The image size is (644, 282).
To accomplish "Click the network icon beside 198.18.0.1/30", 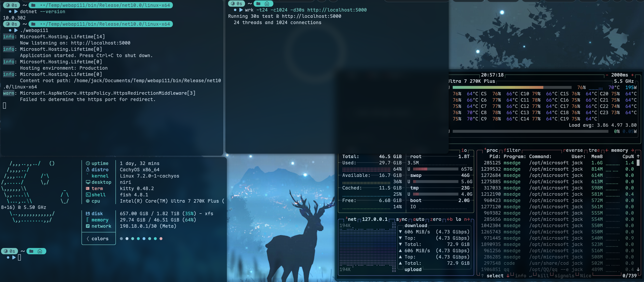I will tap(88, 226).
